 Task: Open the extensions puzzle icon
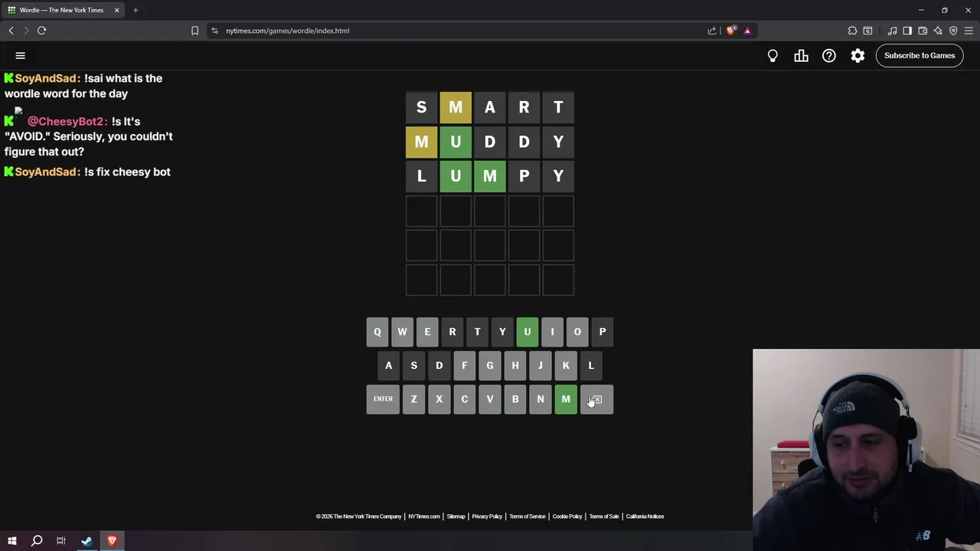(x=852, y=31)
